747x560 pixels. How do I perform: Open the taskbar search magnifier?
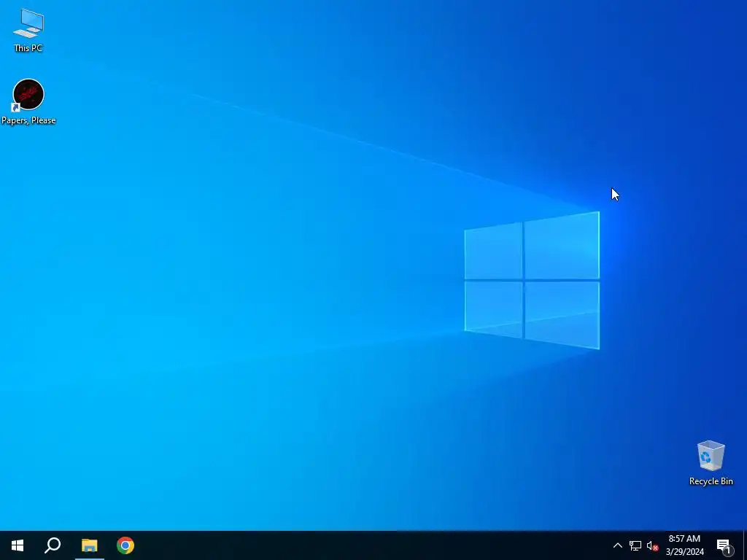[x=53, y=545]
